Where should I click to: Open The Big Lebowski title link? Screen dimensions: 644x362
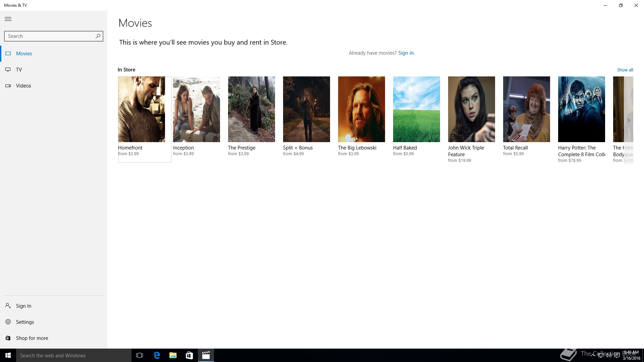click(x=357, y=148)
